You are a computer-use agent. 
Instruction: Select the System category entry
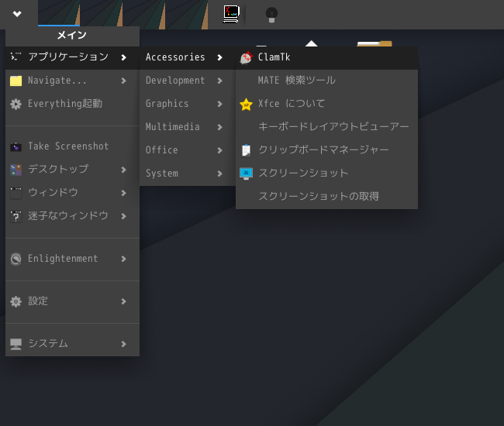(188, 173)
